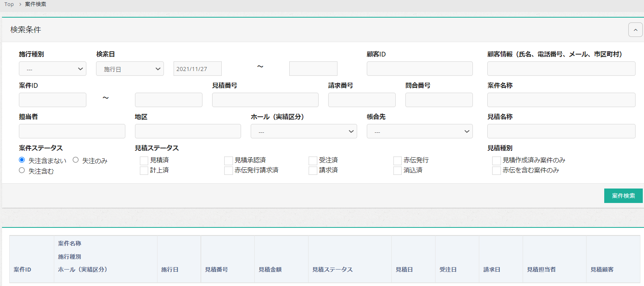Collapse the 検索条件 panel with chevron
644x286 pixels.
[x=635, y=30]
